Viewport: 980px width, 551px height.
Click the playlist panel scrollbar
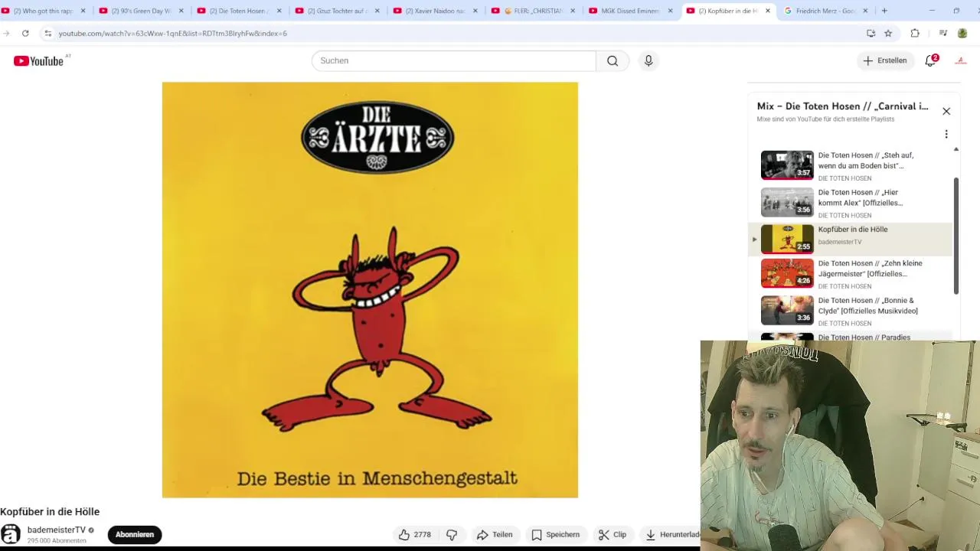955,235
